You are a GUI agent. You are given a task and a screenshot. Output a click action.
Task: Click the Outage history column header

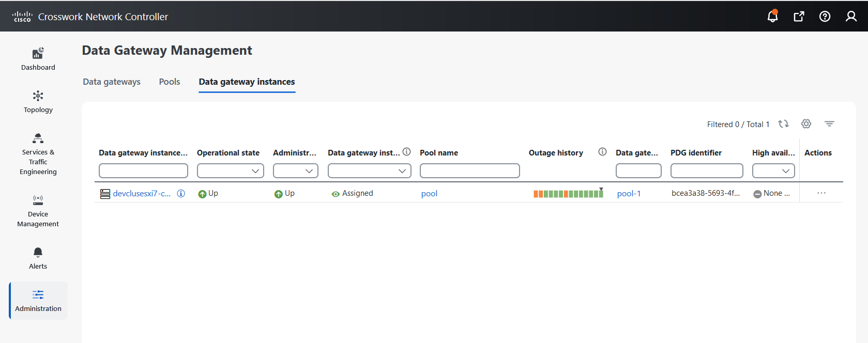pos(556,153)
